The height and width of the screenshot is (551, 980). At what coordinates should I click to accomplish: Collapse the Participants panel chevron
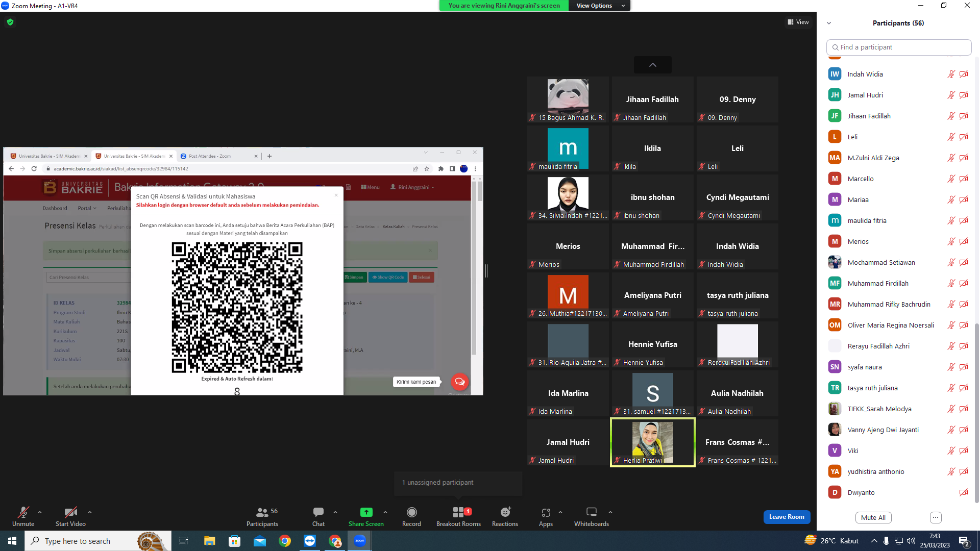tap(829, 23)
